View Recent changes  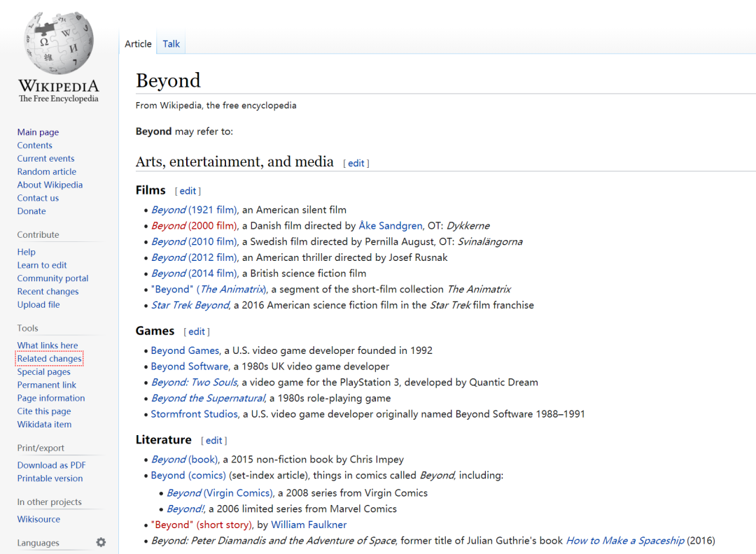click(x=48, y=292)
